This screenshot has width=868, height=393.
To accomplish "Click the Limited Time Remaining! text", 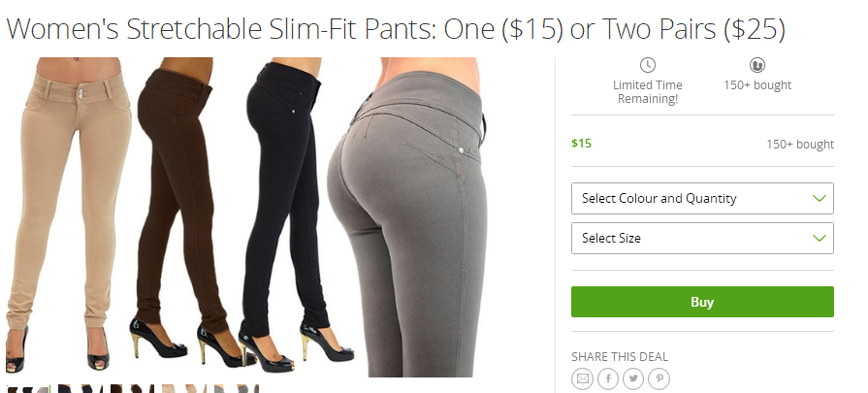I will (x=647, y=92).
